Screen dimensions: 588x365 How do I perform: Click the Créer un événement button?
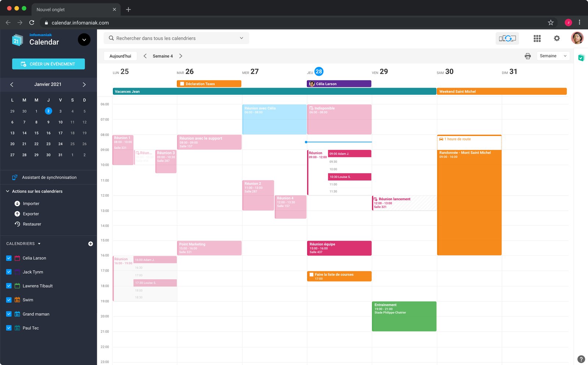coord(49,64)
